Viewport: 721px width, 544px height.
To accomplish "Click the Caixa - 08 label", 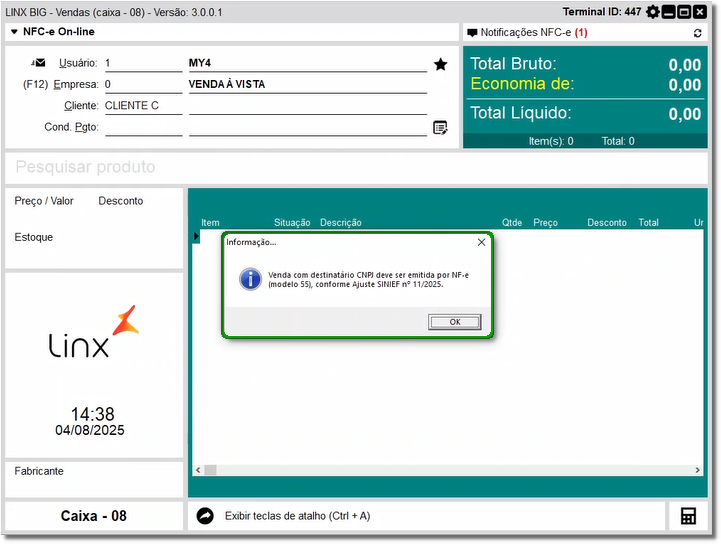I will pos(94,516).
